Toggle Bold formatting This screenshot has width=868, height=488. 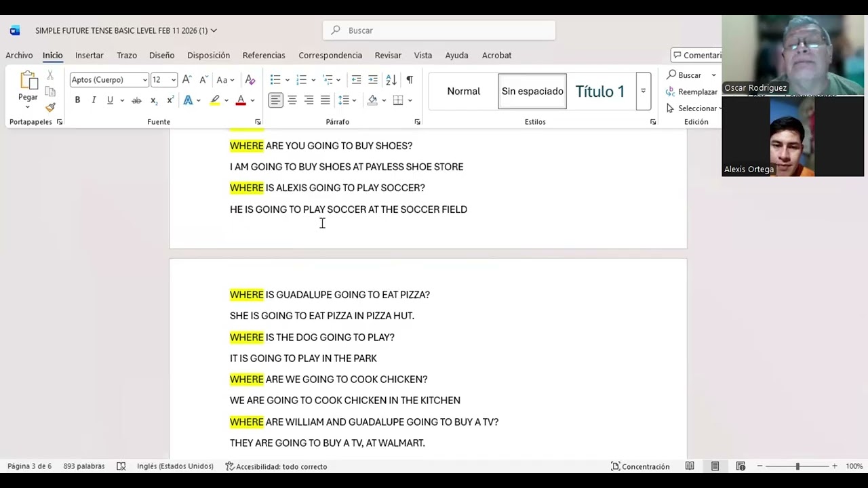77,100
